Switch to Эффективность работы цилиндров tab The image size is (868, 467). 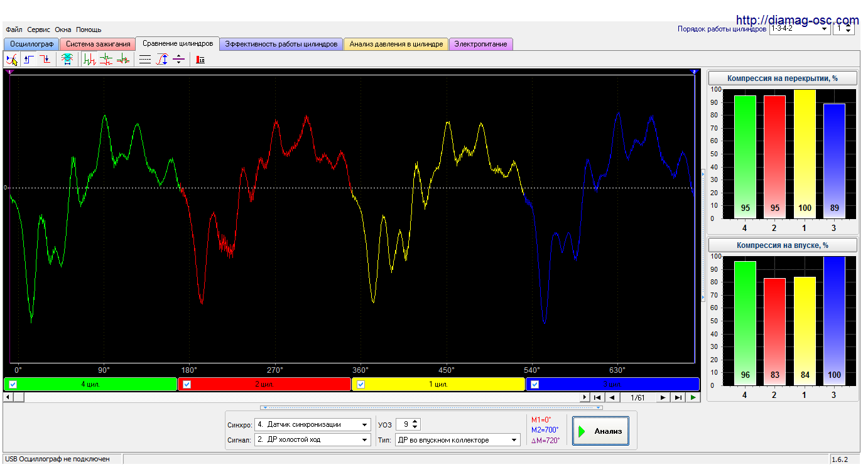[x=281, y=44]
